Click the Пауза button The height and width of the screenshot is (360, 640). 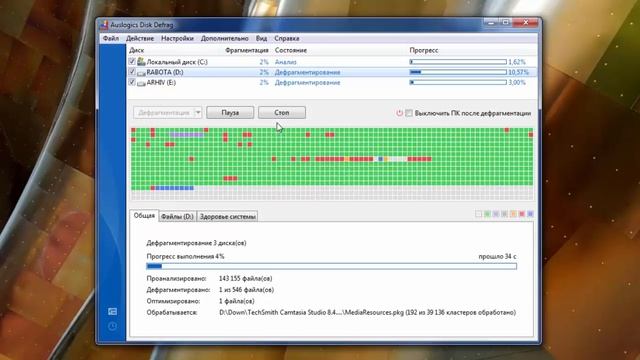(230, 113)
